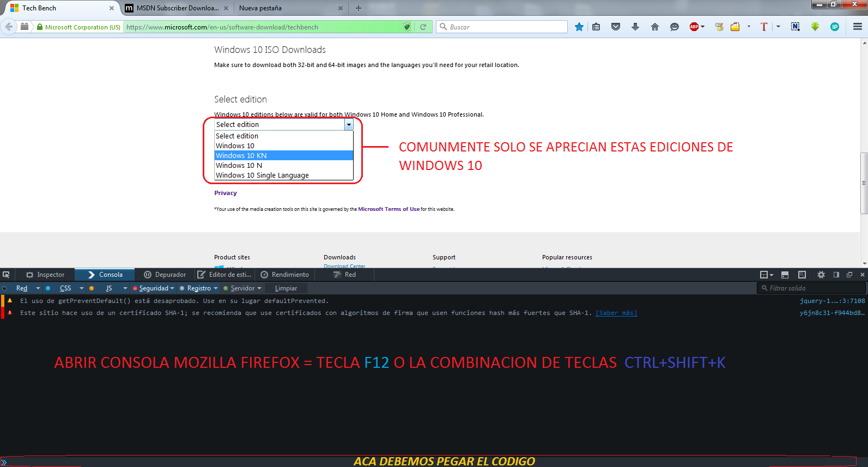Click the Microsoft Corporation site identity button
Image resolution: width=868 pixels, height=467 pixels.
pyautogui.click(x=79, y=27)
